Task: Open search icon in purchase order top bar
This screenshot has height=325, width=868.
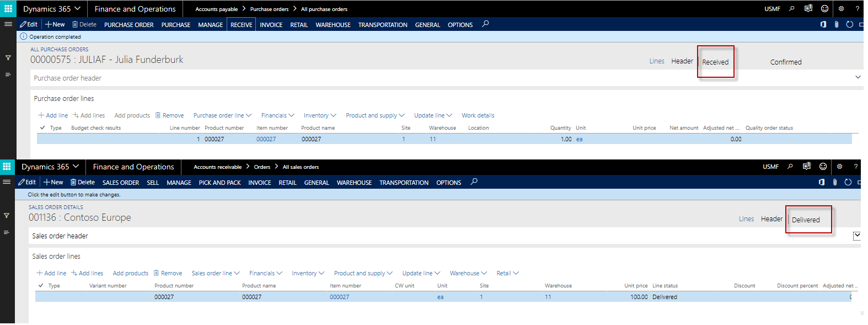Action: pos(792,9)
